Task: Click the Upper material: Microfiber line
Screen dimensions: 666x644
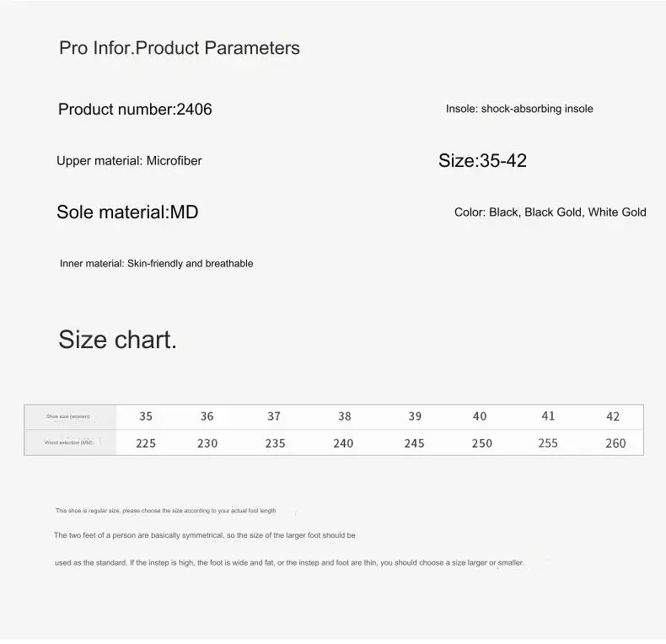Action: [x=129, y=161]
